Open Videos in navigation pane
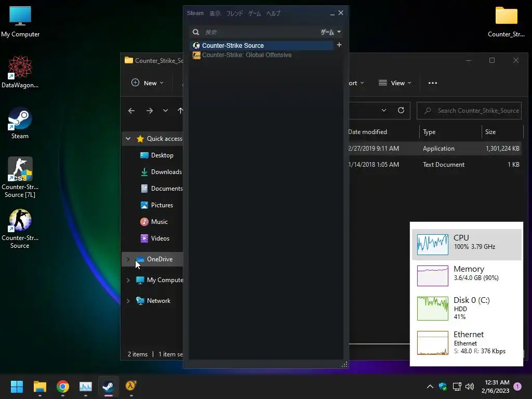Screen dimensions: 532x399 pyautogui.click(x=155, y=238)
